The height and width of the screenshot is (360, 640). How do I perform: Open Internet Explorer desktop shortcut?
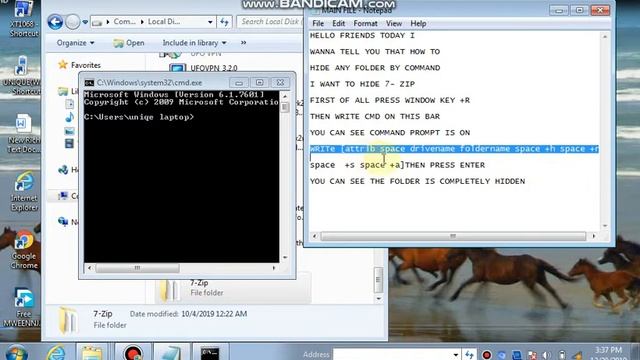click(24, 192)
